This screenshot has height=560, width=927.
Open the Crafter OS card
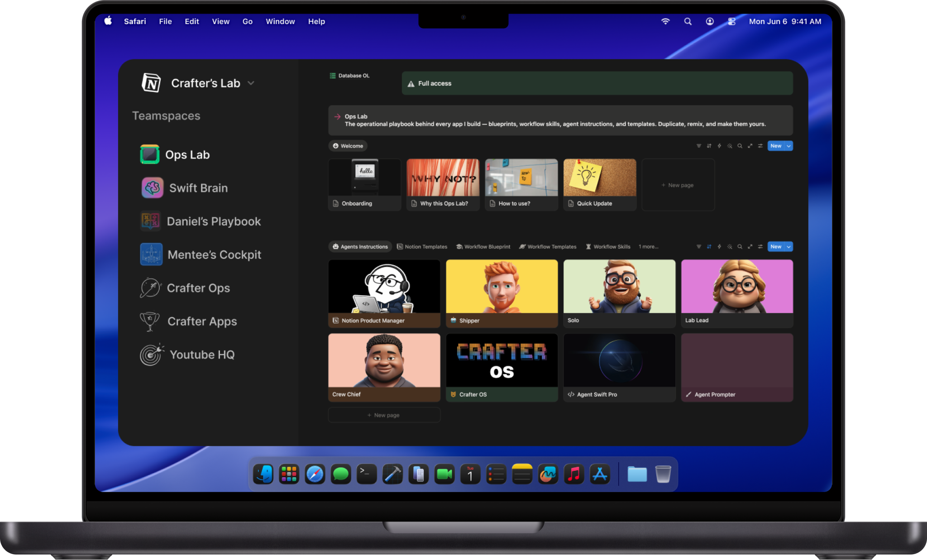click(502, 368)
